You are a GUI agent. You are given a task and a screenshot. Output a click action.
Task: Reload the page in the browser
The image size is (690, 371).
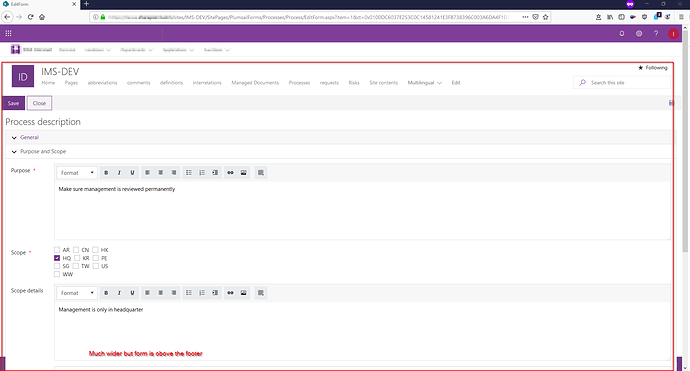point(30,17)
